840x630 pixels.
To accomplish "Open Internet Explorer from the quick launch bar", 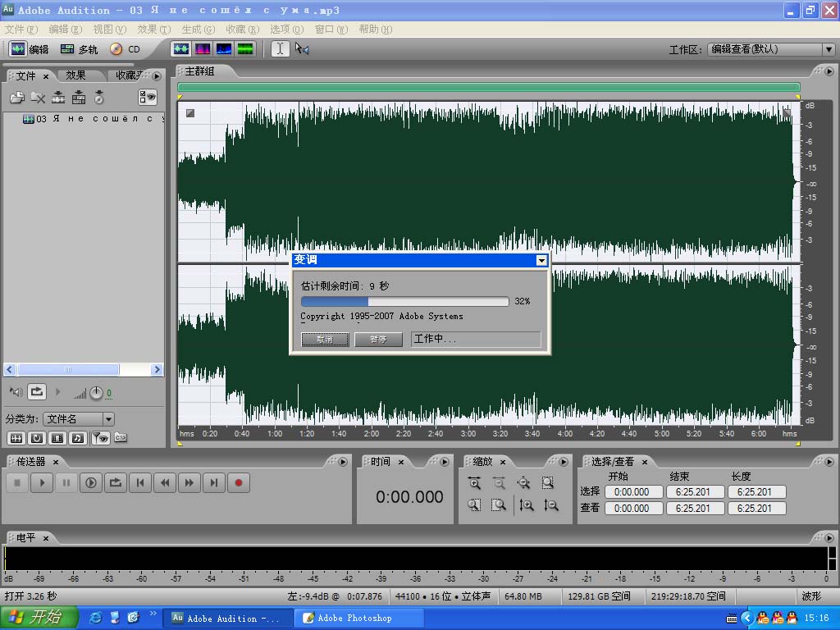I will tap(95, 618).
